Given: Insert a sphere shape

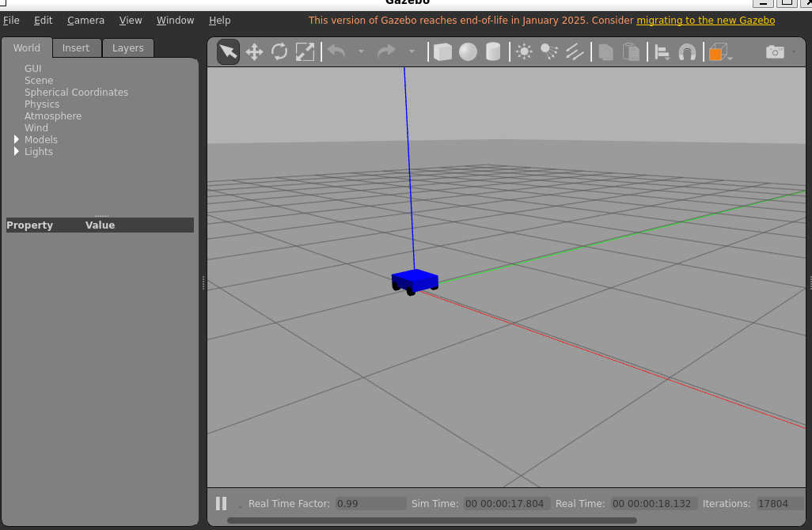Looking at the screenshot, I should tap(469, 52).
